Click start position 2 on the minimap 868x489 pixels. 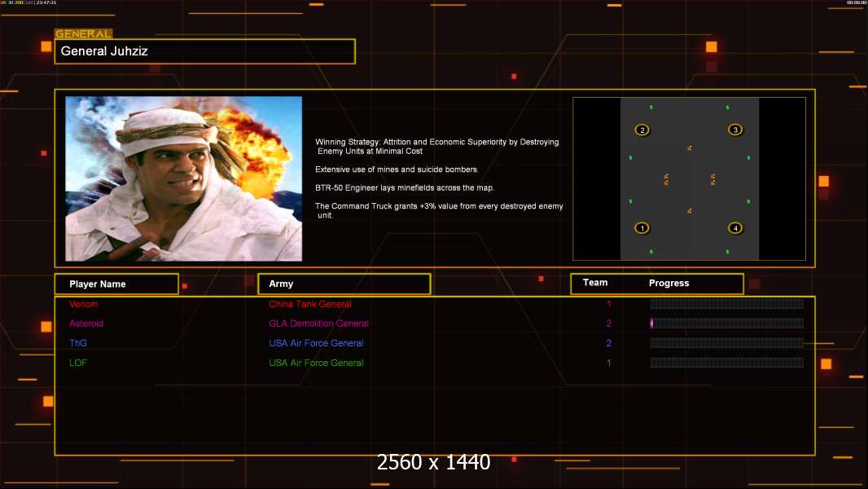[x=642, y=130]
